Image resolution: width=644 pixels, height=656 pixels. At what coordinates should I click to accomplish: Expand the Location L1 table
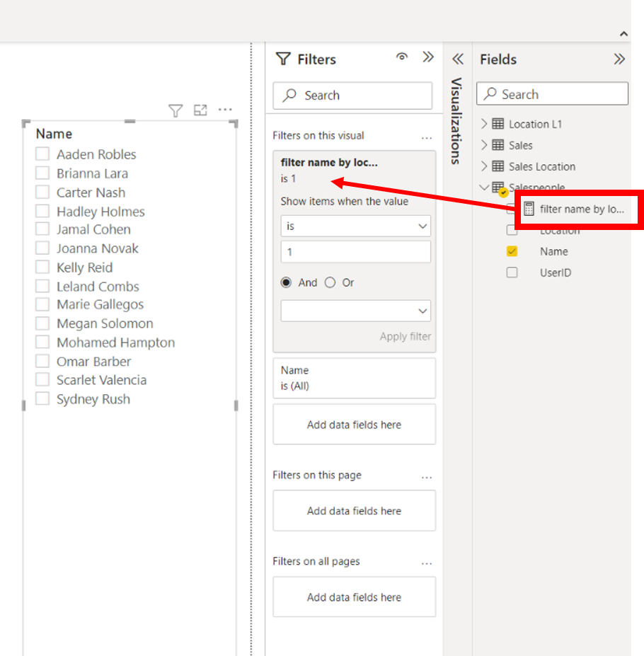coord(484,123)
